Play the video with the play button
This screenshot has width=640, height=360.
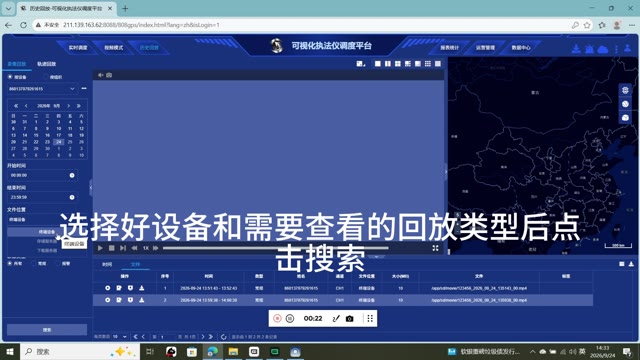(100, 248)
